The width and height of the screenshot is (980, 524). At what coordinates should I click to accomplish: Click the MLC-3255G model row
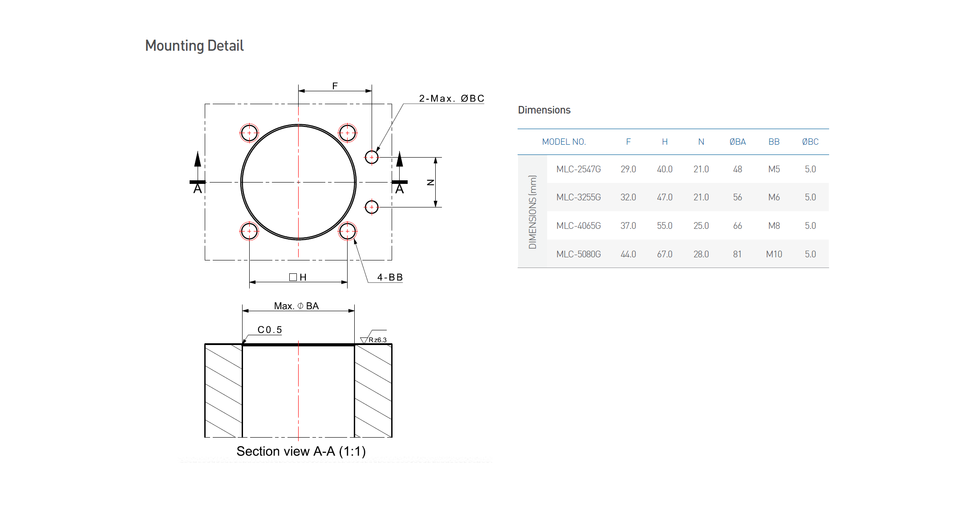(x=578, y=197)
